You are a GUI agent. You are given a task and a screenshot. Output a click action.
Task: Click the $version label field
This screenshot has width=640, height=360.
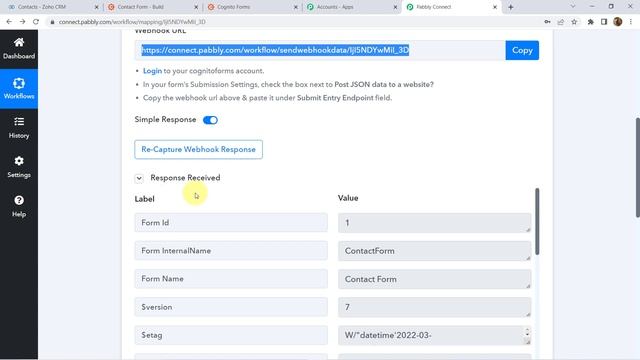(231, 307)
